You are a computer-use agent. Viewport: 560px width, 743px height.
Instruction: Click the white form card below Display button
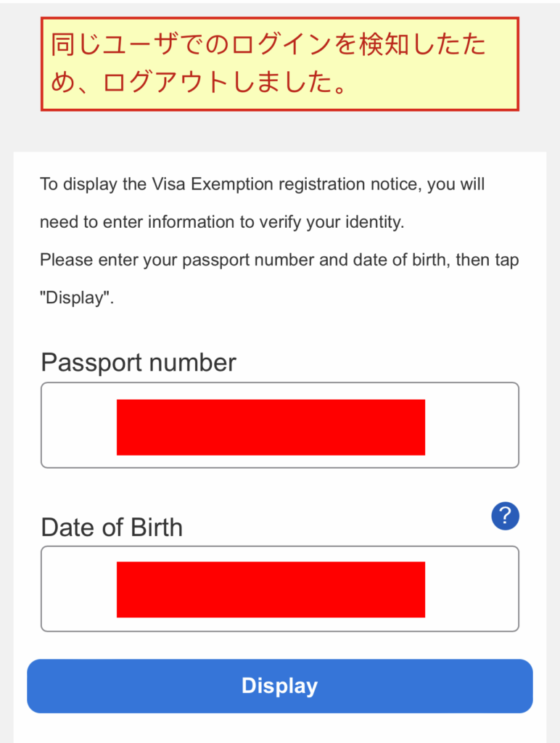(x=279, y=728)
